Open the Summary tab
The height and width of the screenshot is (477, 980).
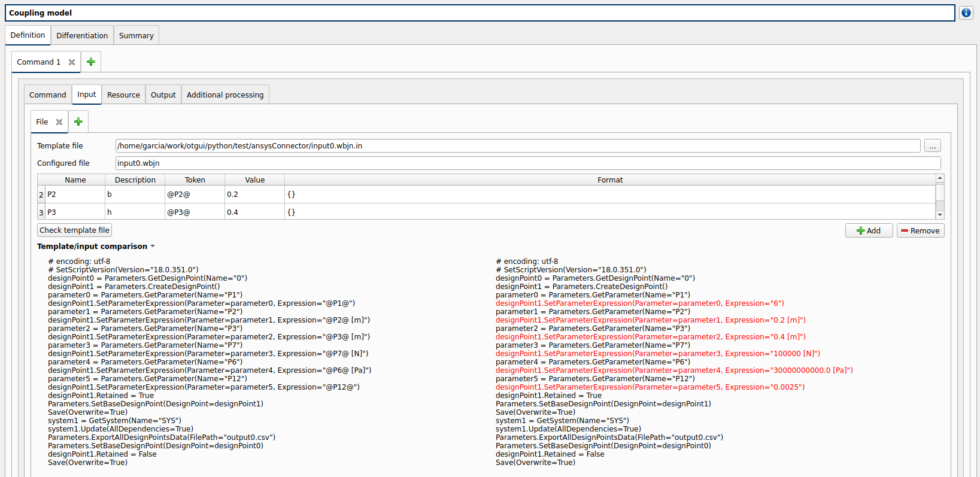[136, 35]
